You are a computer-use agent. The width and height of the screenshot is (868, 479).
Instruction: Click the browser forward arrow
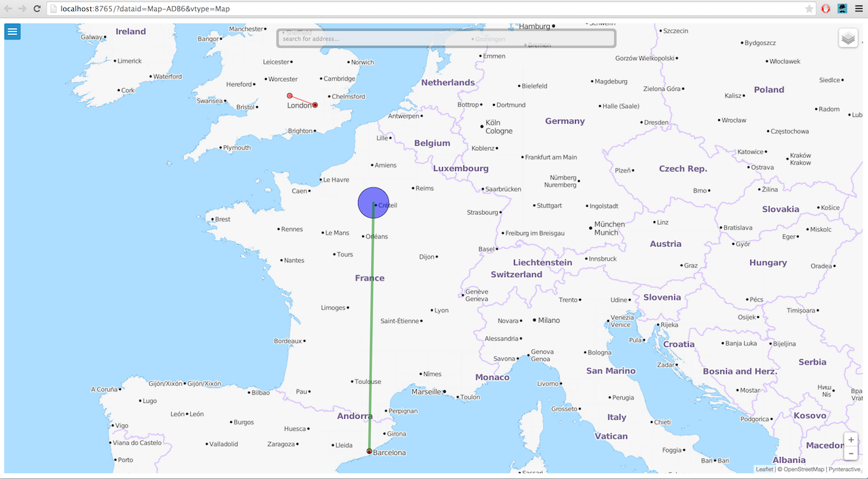click(x=23, y=8)
